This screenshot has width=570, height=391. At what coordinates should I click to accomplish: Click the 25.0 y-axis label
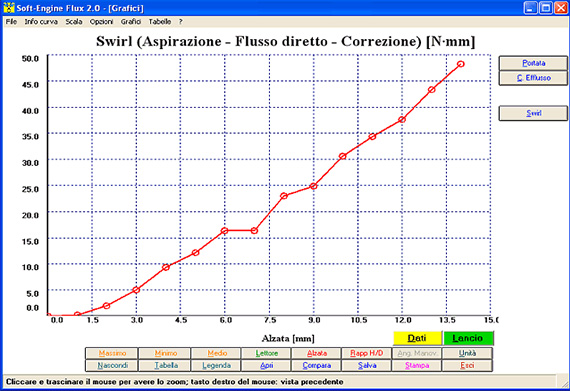(x=30, y=189)
